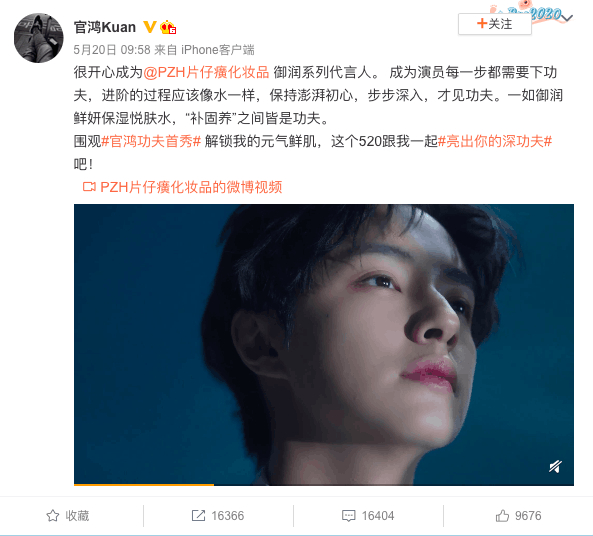Expand the post options chevron menu

[567, 17]
